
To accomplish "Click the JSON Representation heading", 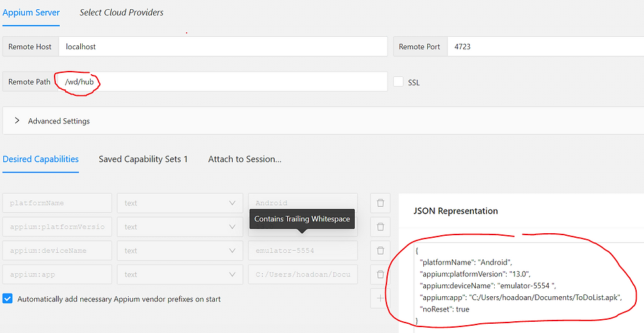I will click(455, 211).
